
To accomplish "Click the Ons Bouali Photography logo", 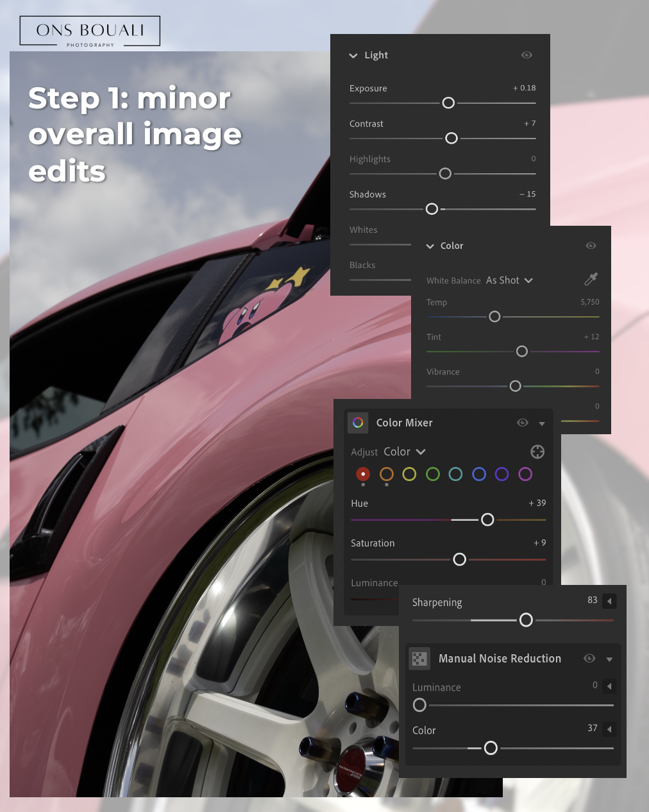I will click(90, 31).
